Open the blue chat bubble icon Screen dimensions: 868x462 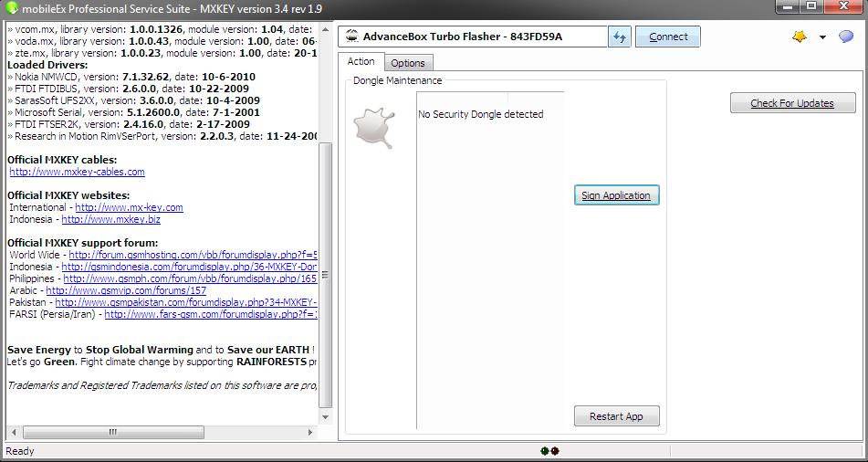click(846, 37)
